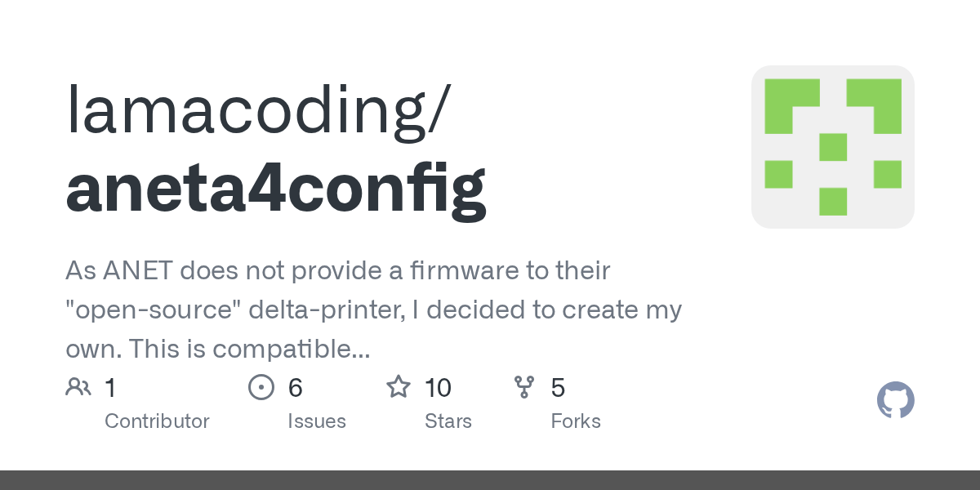The image size is (980, 490).
Task: Select the Forks label
Action: [575, 421]
